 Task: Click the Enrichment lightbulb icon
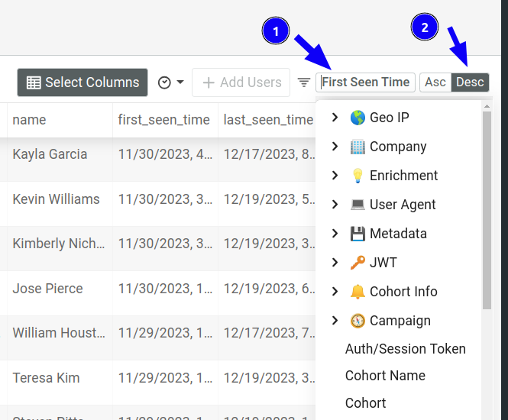pyautogui.click(x=358, y=175)
